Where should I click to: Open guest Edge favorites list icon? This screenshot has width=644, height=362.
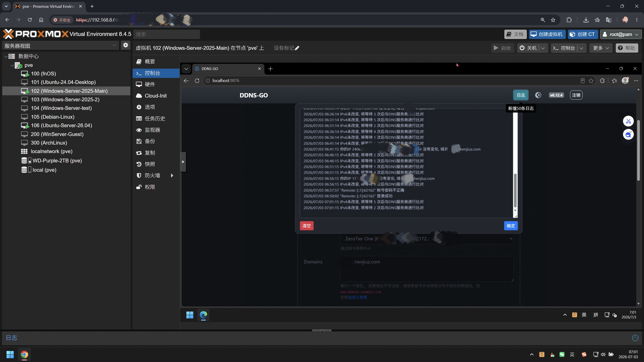pos(614,81)
